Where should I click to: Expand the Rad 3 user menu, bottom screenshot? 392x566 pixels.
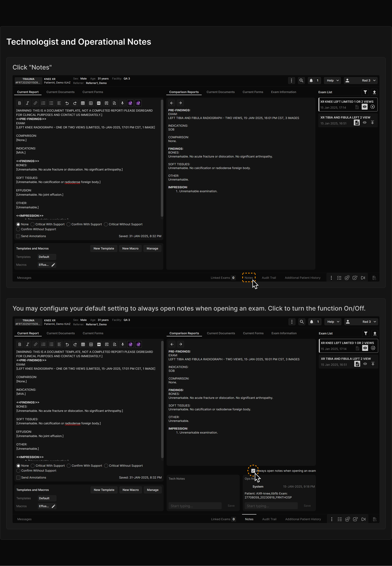coord(361,322)
